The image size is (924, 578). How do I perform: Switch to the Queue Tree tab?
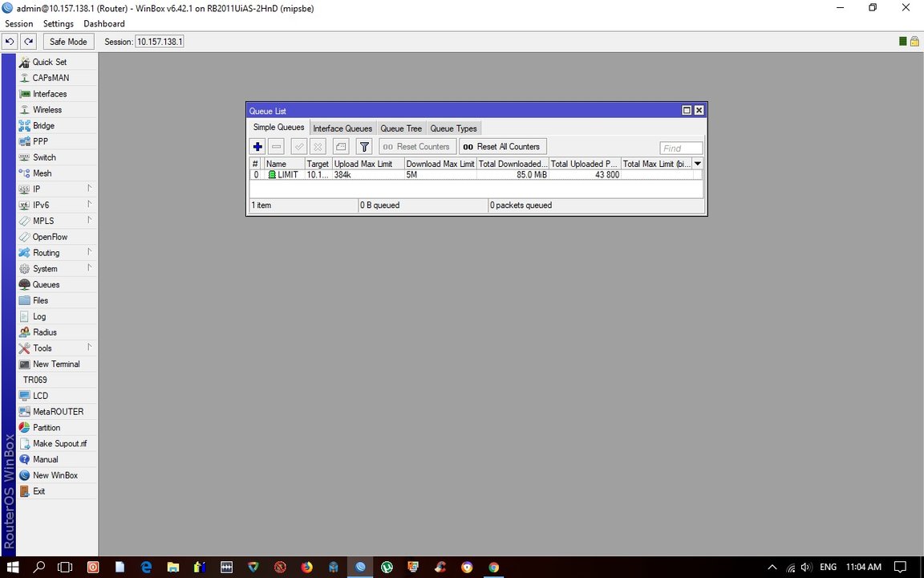click(x=401, y=128)
